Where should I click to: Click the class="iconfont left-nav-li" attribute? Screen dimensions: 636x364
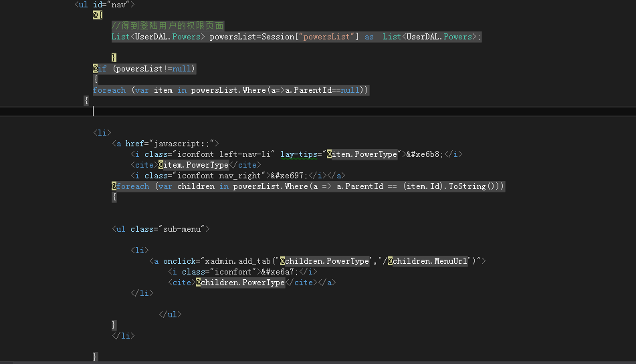(209, 154)
